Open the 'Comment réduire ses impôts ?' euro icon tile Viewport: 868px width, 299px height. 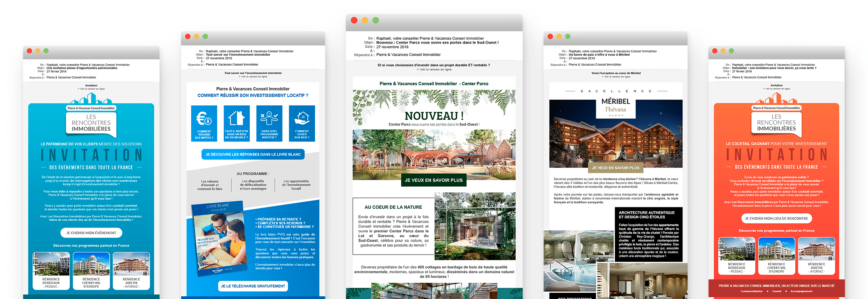pyautogui.click(x=204, y=123)
